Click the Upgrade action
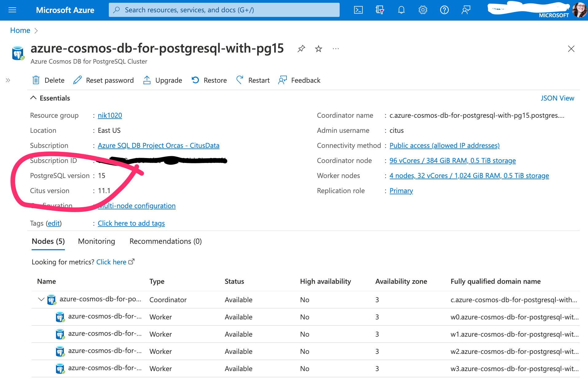 [162, 80]
